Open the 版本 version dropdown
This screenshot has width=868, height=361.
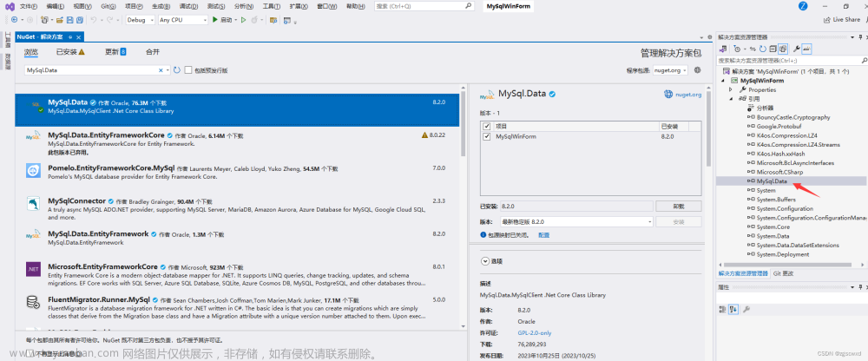[575, 221]
